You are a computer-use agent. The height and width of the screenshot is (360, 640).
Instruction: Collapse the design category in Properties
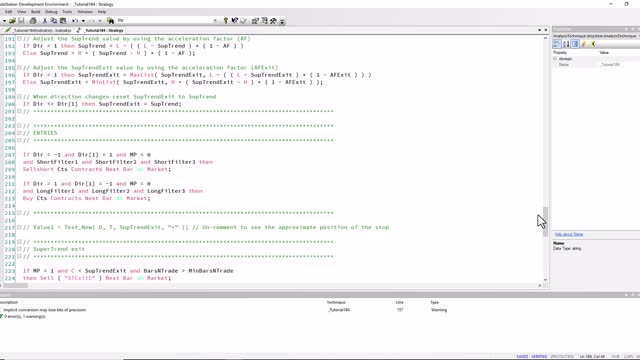555,59
